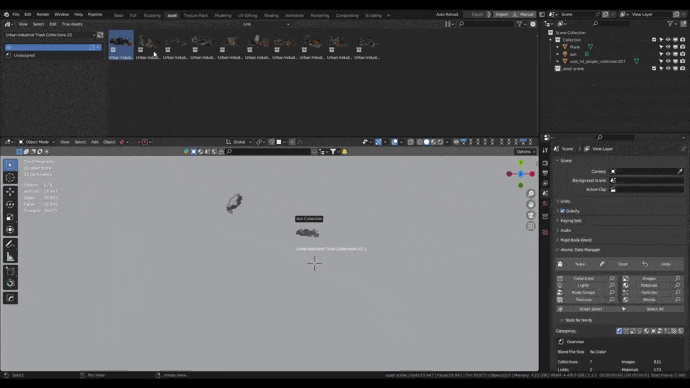Click the asset browser search field

(486, 24)
